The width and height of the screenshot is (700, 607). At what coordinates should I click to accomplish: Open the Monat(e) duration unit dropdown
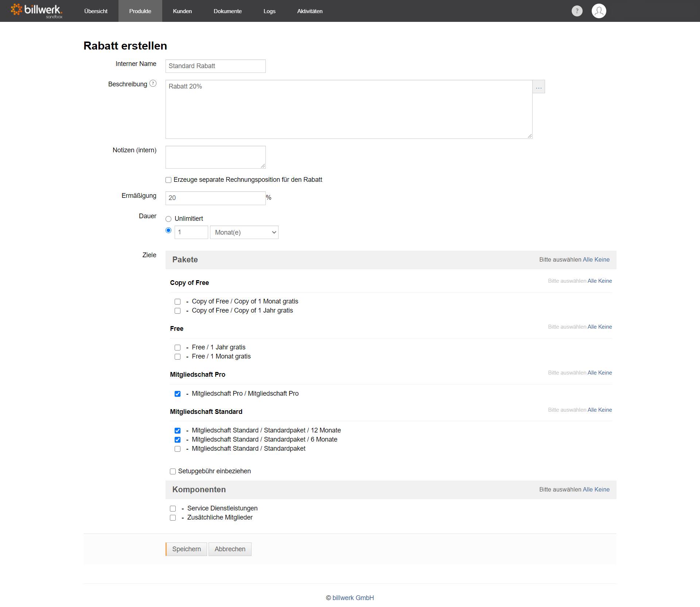(x=244, y=232)
